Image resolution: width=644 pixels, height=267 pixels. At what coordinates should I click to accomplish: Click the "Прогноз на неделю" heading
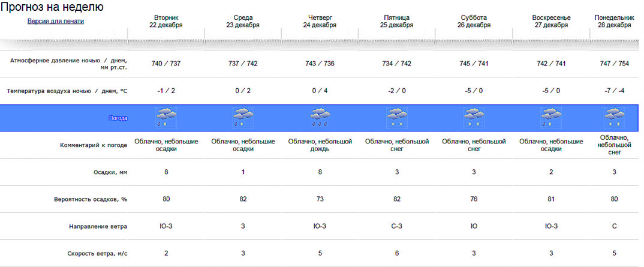pyautogui.click(x=52, y=7)
